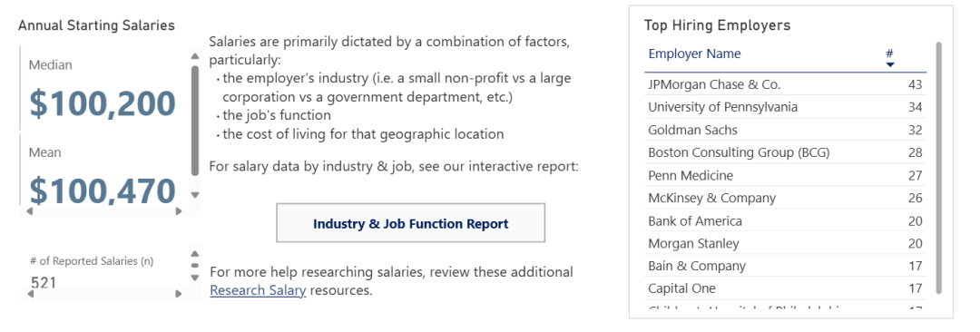The width and height of the screenshot is (980, 332).
Task: Open the Research Salary link
Action: 258,291
